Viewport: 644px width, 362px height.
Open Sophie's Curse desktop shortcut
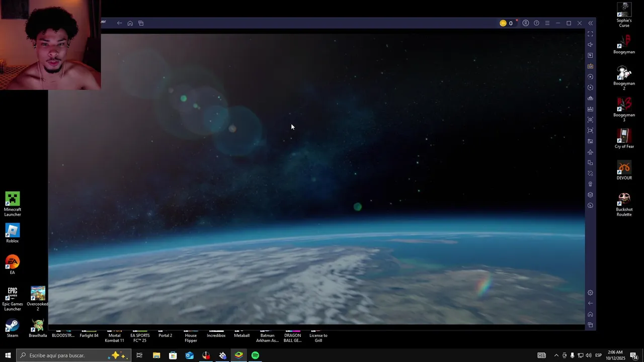pyautogui.click(x=624, y=15)
